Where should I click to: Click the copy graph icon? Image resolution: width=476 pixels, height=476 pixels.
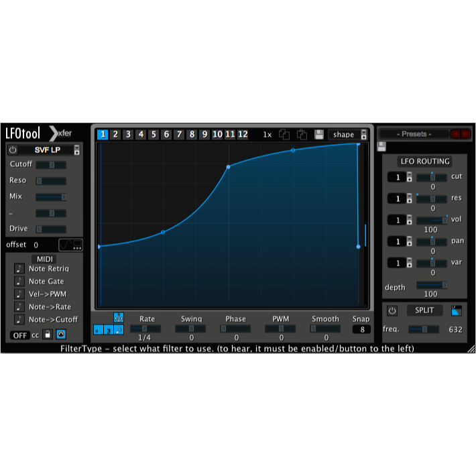[x=284, y=134]
